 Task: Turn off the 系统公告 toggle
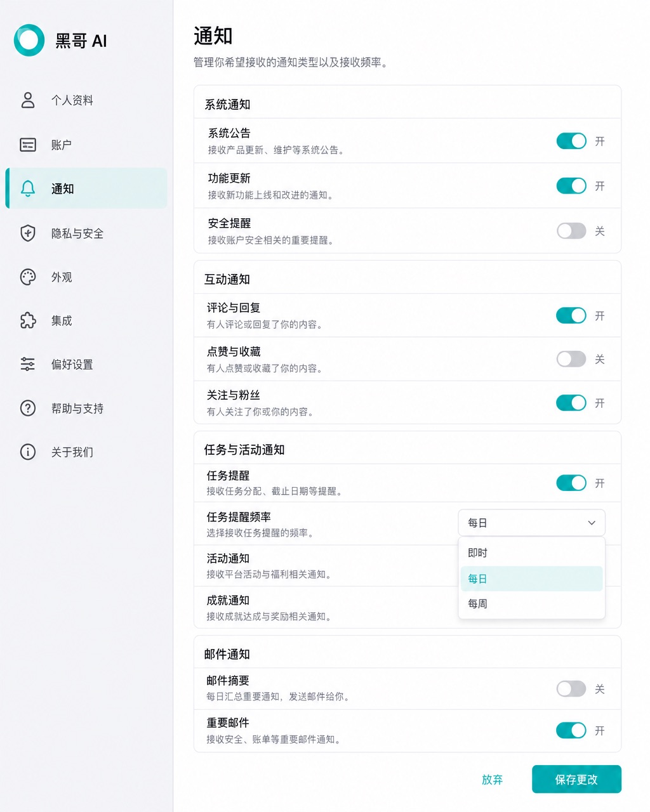click(571, 141)
